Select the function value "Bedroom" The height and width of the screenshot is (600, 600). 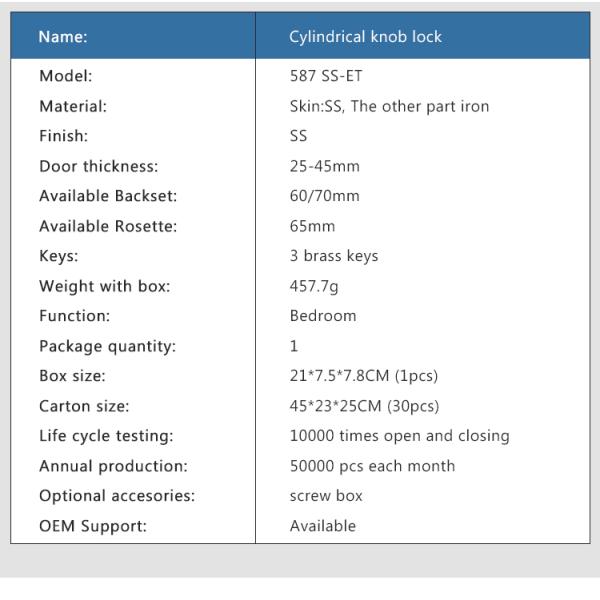coord(323,316)
